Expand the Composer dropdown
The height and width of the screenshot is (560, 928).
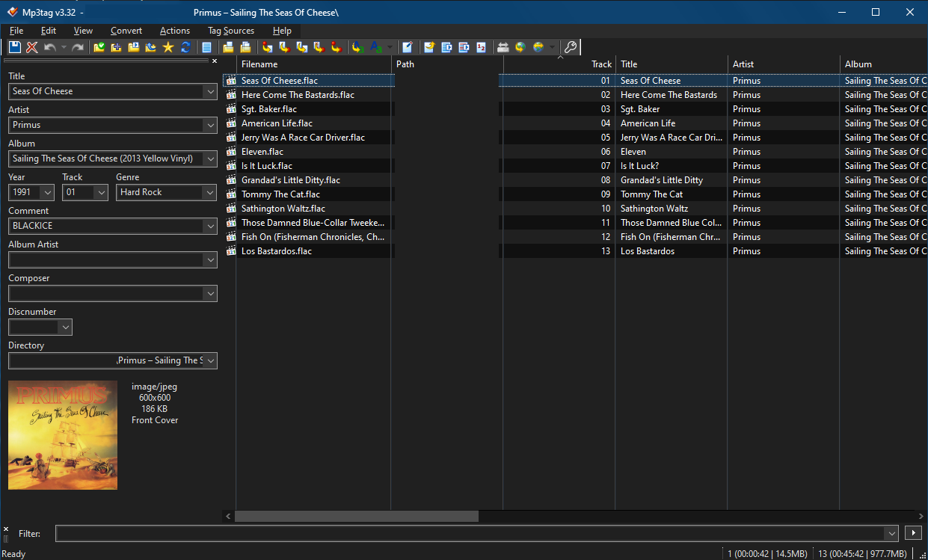(x=209, y=293)
